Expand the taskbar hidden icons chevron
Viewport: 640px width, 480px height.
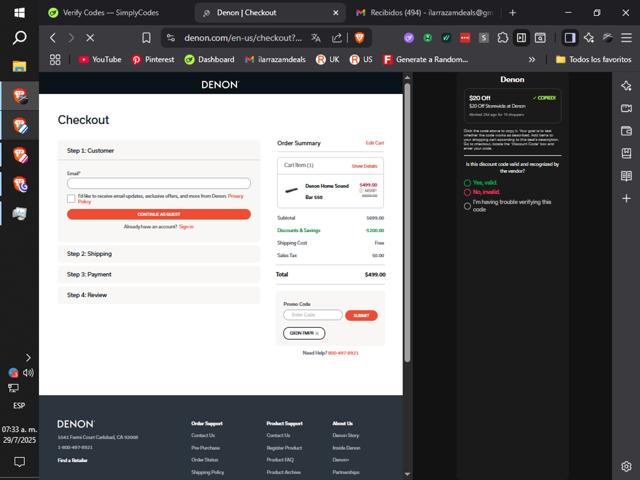[28, 358]
